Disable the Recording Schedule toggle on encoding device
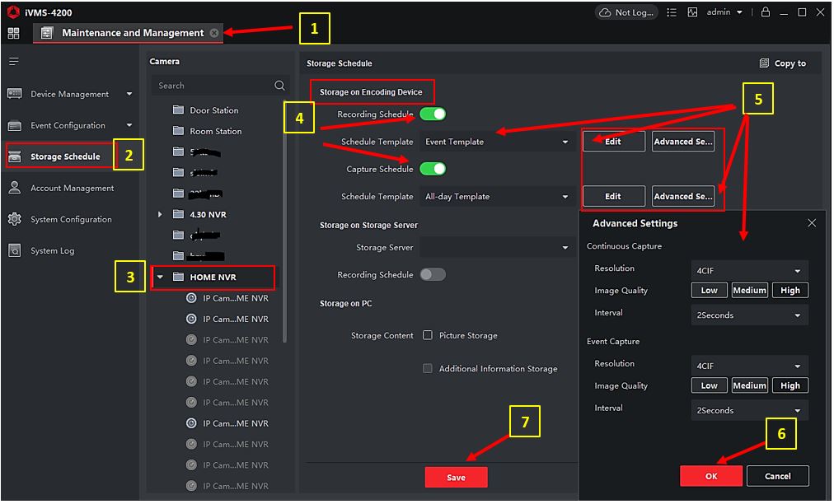The image size is (834, 504). (433, 114)
